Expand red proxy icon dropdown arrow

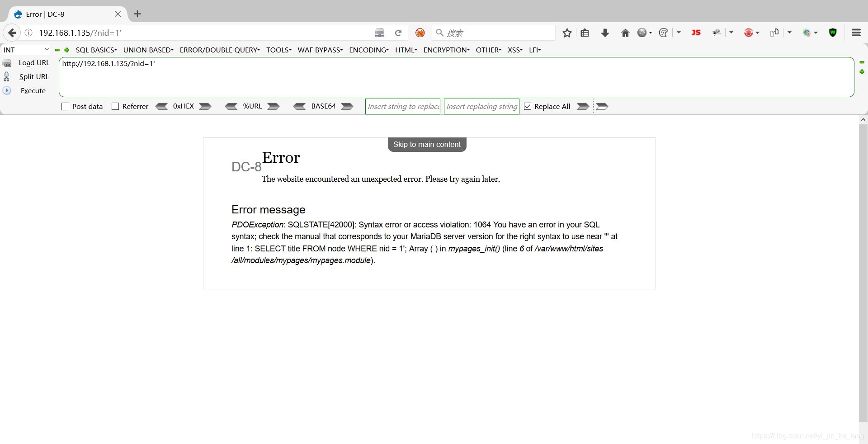pyautogui.click(x=757, y=33)
